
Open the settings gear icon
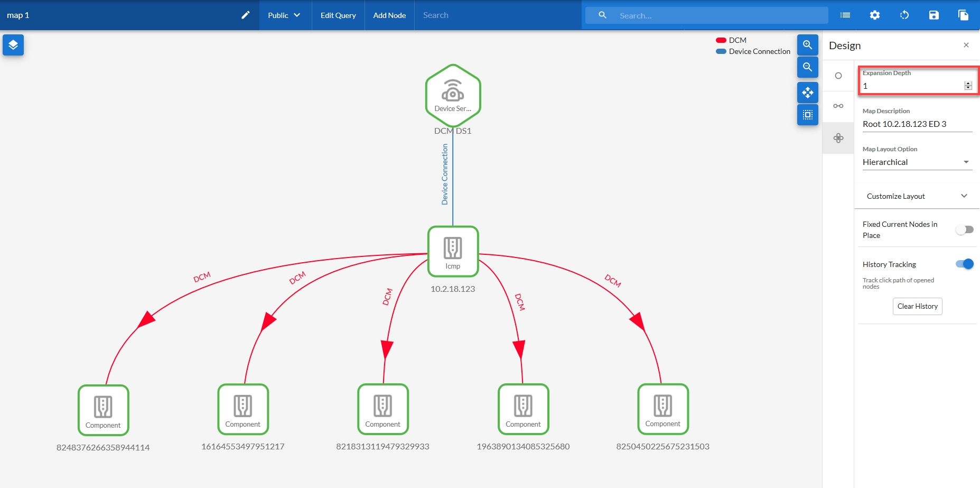point(875,15)
